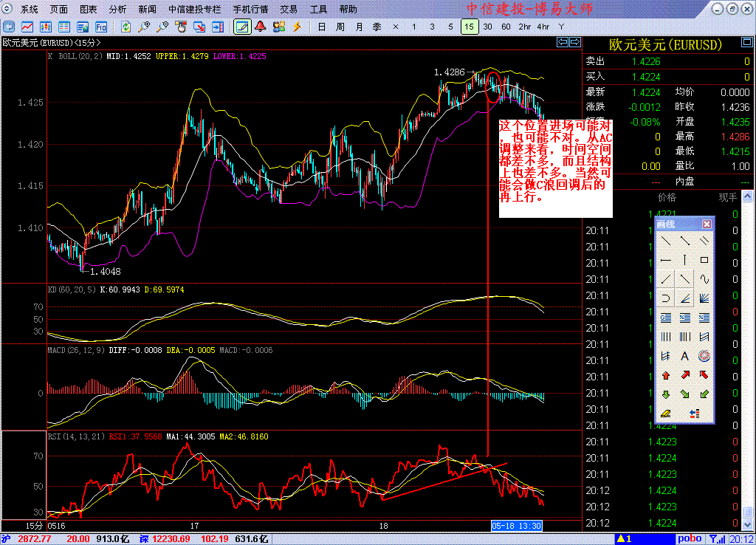Screen dimensions: 756x545
Task: Click the chart previous left arrow button
Action: coord(562,42)
